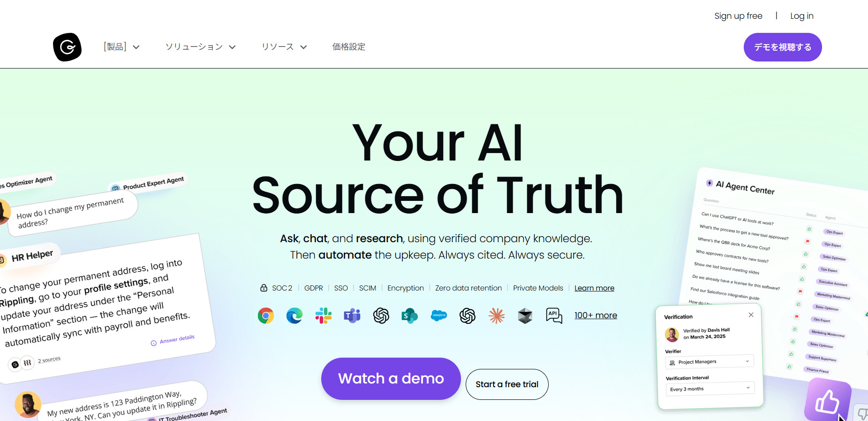Click the SharePoint integration icon
Viewport: 868px width, 421px height.
[410, 316]
